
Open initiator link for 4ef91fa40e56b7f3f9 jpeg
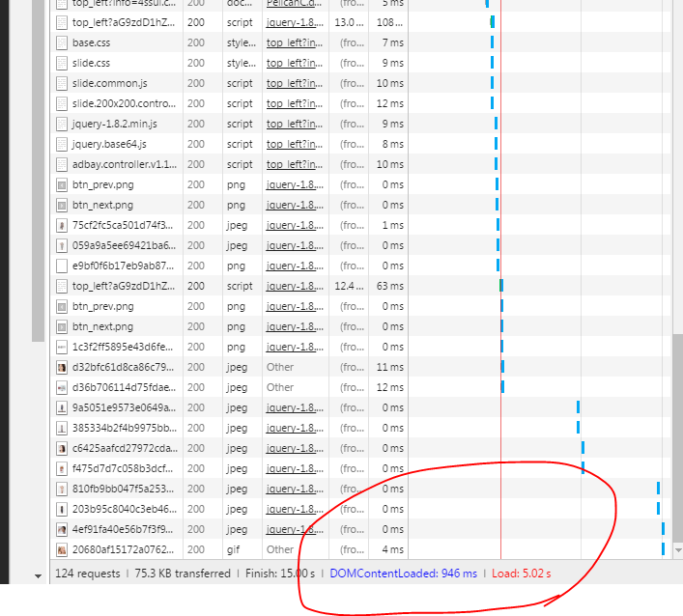click(295, 529)
